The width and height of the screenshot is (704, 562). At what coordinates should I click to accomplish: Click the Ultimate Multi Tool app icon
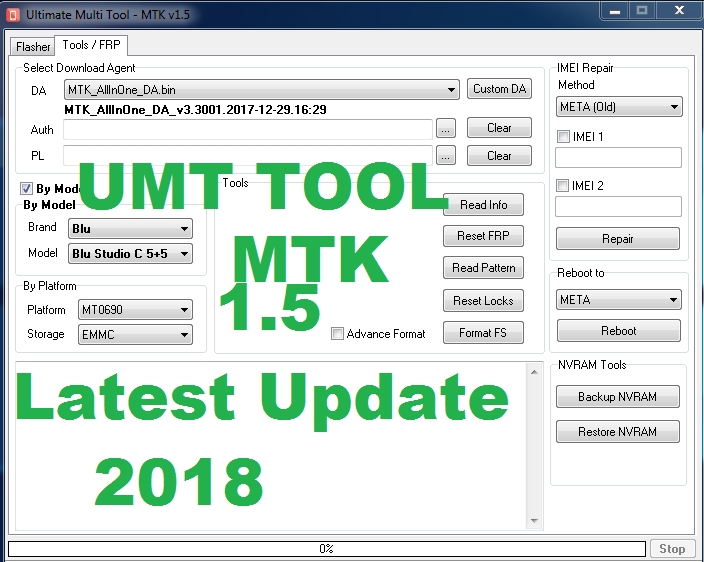coord(13,15)
